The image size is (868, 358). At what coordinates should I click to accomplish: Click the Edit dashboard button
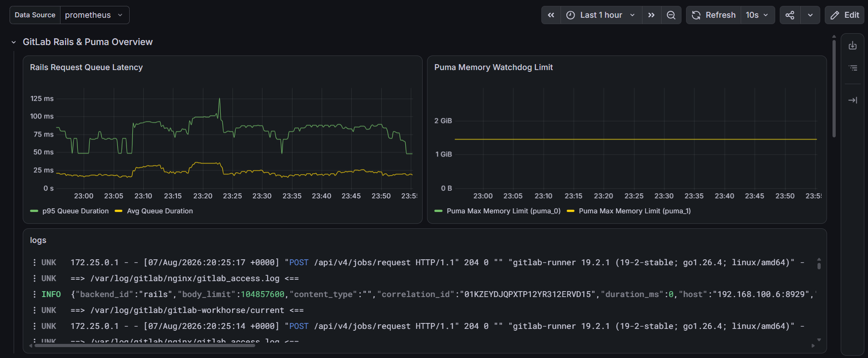844,15
